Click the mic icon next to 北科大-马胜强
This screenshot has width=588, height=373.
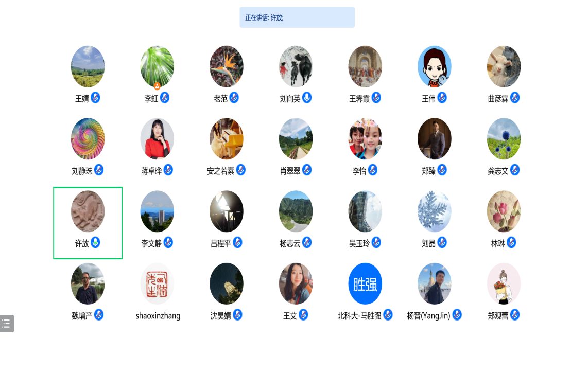(388, 314)
